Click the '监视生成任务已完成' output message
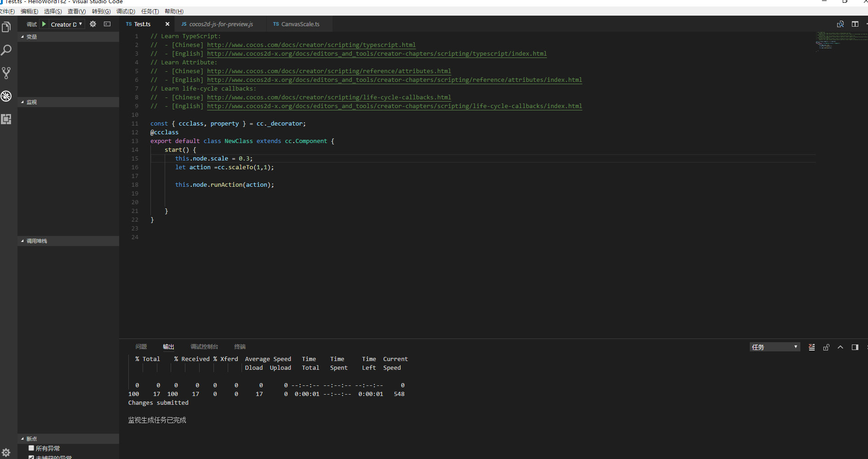Viewport: 868px width, 459px height. point(157,420)
